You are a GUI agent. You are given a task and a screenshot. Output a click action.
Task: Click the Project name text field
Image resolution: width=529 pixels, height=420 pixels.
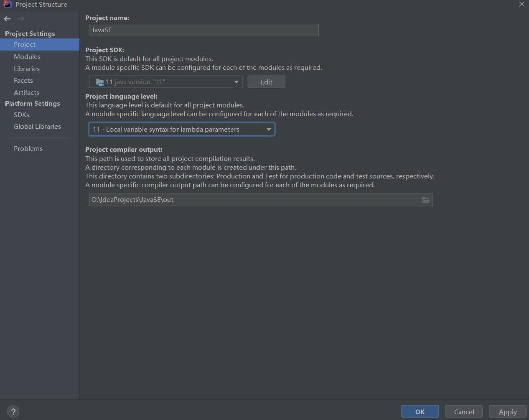(x=203, y=30)
